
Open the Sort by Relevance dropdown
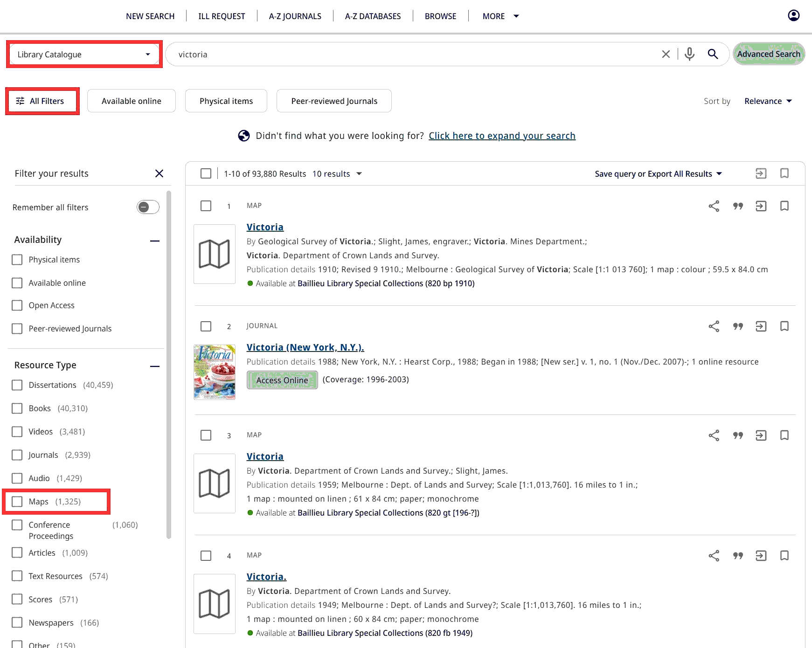pos(768,101)
